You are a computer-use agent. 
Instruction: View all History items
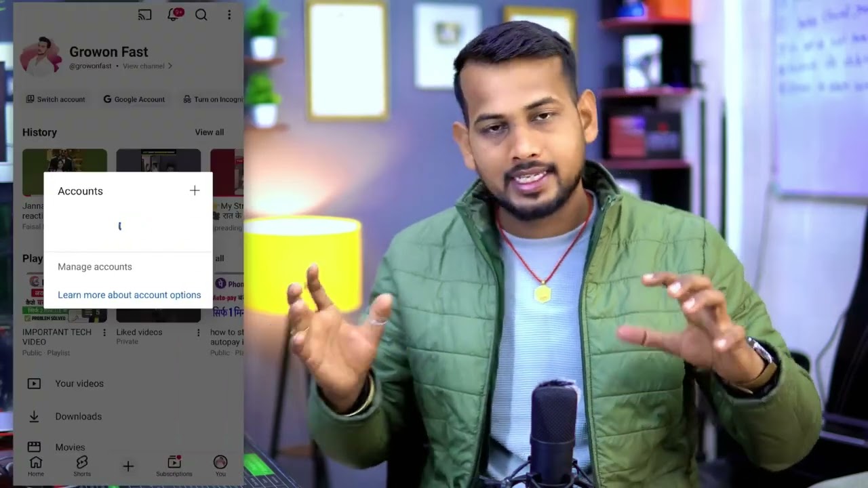(210, 132)
